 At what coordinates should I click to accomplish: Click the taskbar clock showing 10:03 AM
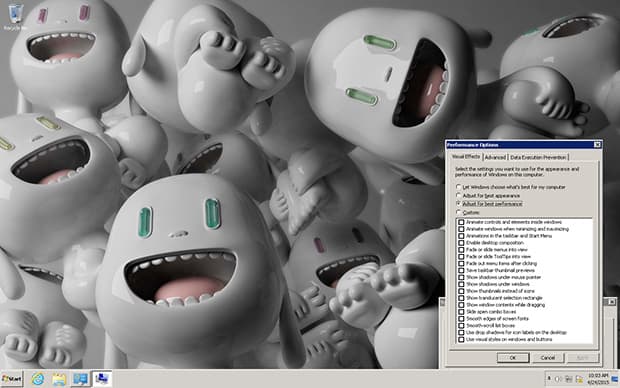click(597, 379)
